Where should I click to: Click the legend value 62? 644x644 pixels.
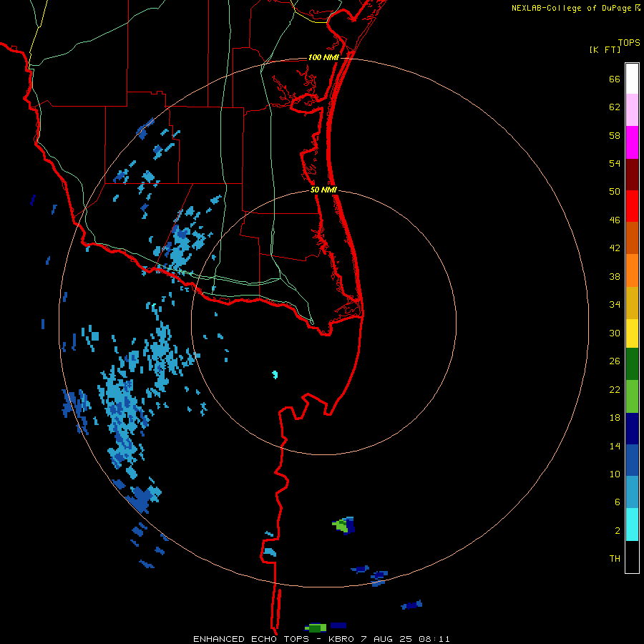615,107
